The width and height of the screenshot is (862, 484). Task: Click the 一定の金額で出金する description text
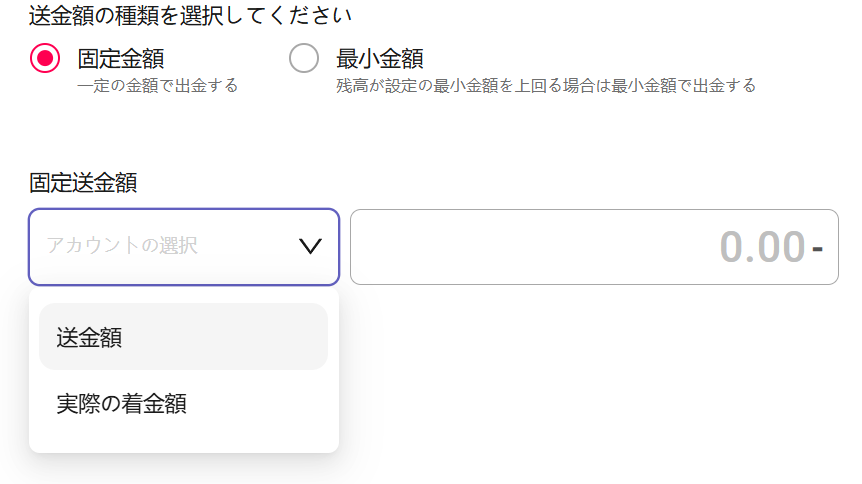tap(158, 86)
